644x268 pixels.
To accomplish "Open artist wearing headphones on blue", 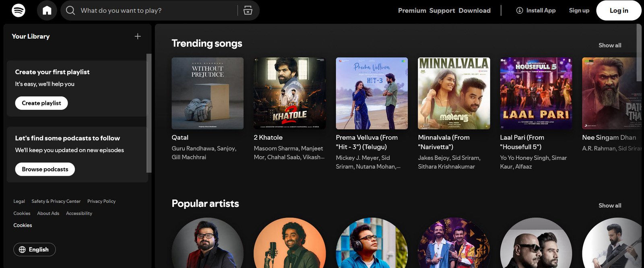I will [372, 243].
